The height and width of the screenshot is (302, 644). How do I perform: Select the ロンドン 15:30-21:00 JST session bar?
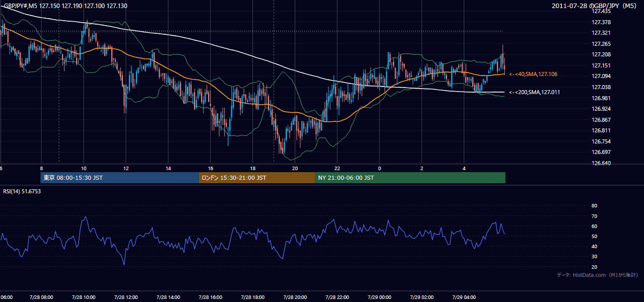coord(257,178)
